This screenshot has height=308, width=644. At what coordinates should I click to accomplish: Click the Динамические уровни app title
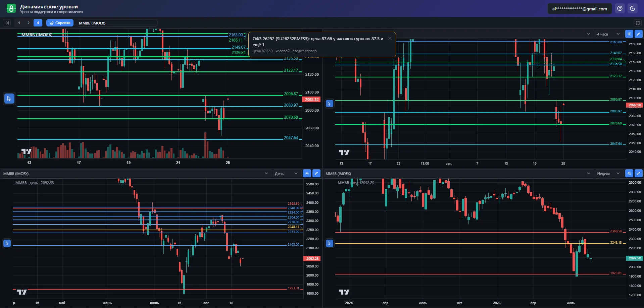(49, 6)
